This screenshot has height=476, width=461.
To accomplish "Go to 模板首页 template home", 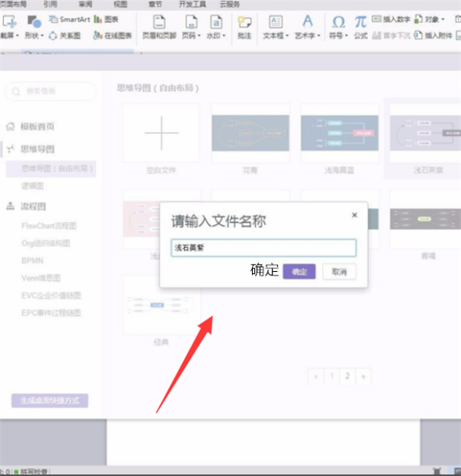I will point(30,126).
